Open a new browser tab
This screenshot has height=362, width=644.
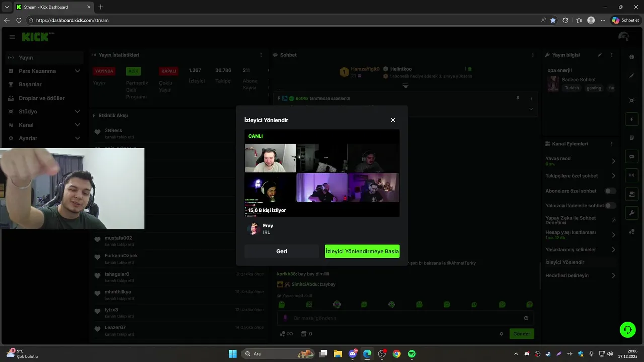click(101, 7)
